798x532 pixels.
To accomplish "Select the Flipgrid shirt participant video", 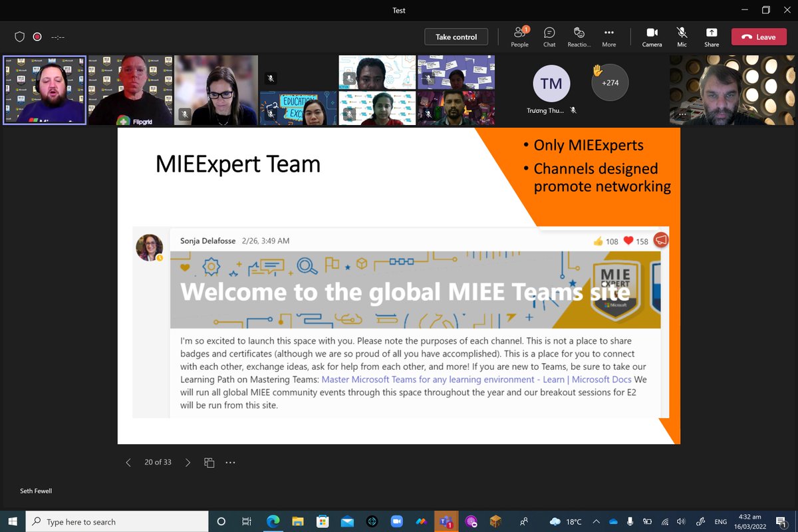I will (130, 90).
